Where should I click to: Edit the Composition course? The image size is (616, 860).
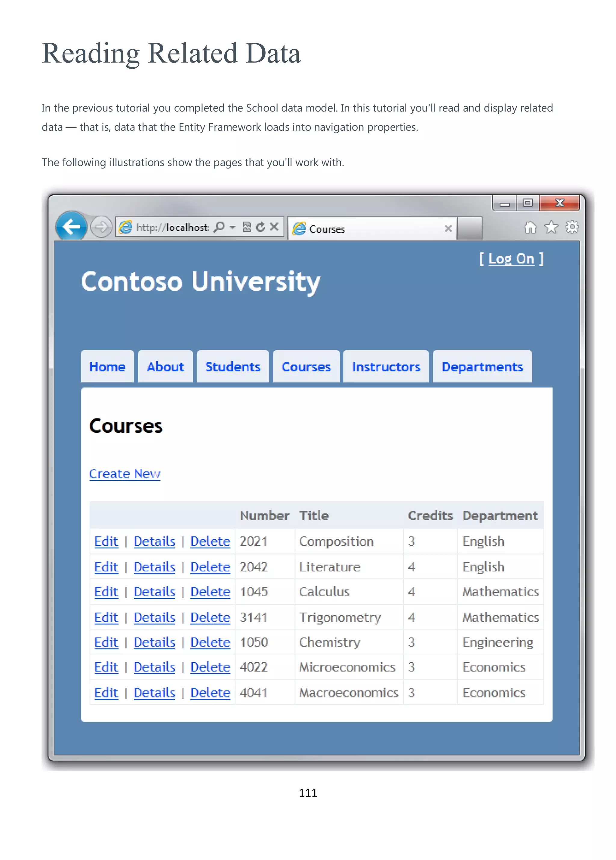(x=106, y=542)
